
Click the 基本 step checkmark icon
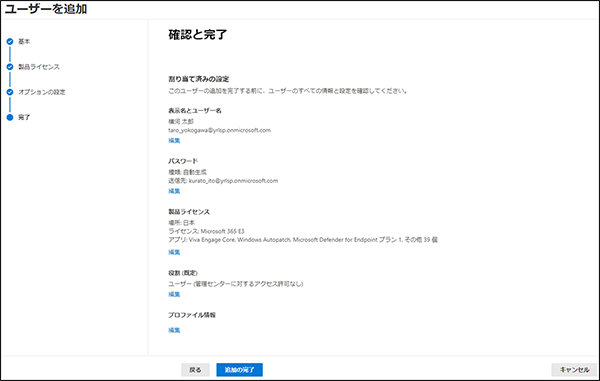[10, 41]
